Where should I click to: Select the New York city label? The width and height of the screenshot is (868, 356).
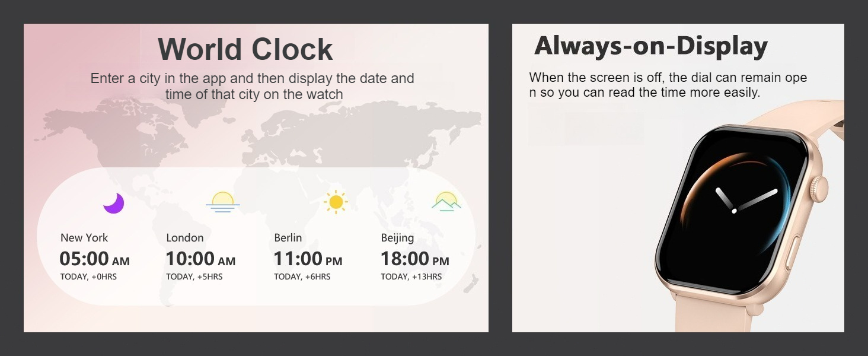click(x=84, y=238)
